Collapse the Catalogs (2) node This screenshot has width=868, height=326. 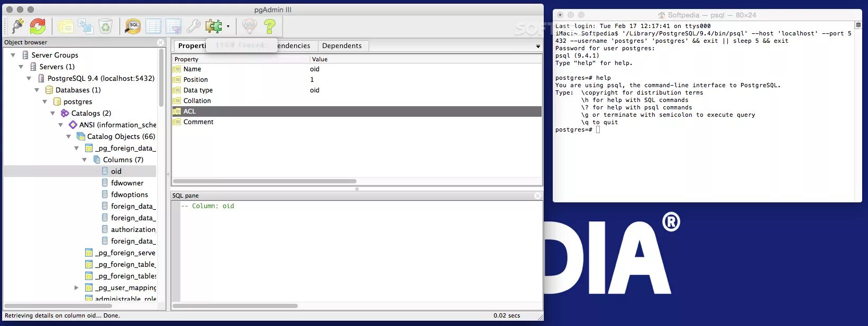tap(52, 113)
